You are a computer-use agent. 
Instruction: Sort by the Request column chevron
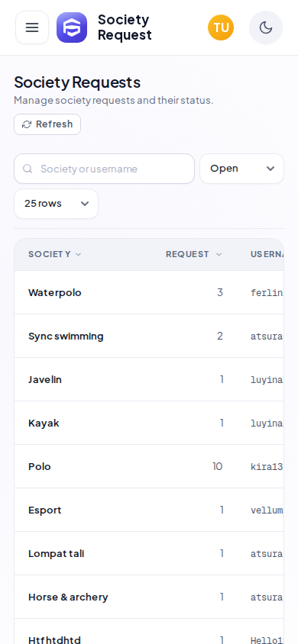point(219,254)
